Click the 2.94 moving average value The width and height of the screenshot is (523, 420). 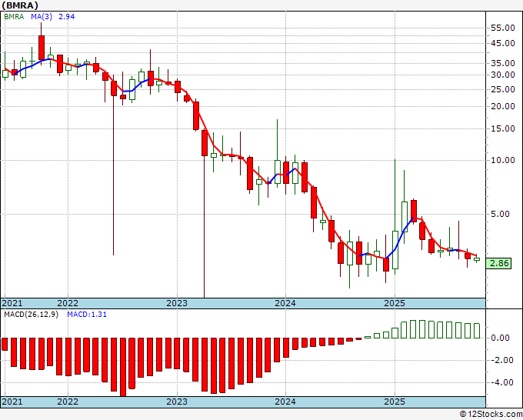pyautogui.click(x=67, y=17)
